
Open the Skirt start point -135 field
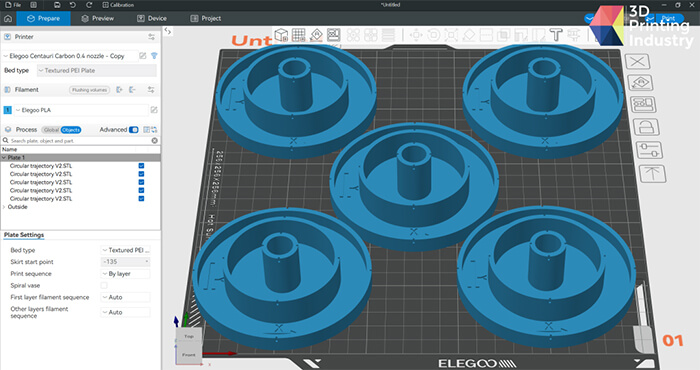click(125, 262)
